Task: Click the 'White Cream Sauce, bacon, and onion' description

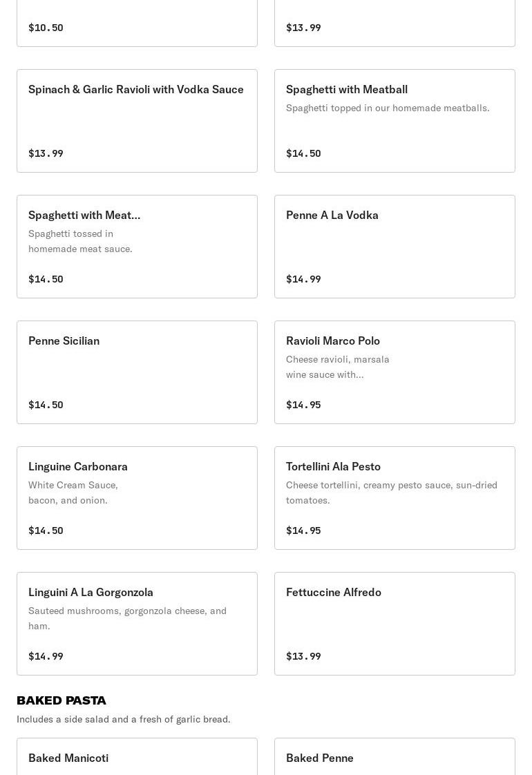Action: [73, 492]
